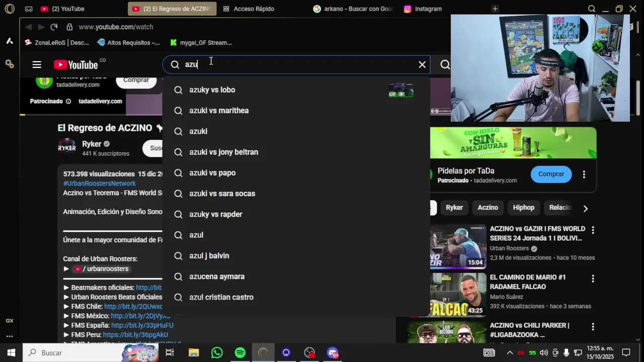Open the YouTube hamburger guide menu
The width and height of the screenshot is (644, 362).
[x=37, y=64]
